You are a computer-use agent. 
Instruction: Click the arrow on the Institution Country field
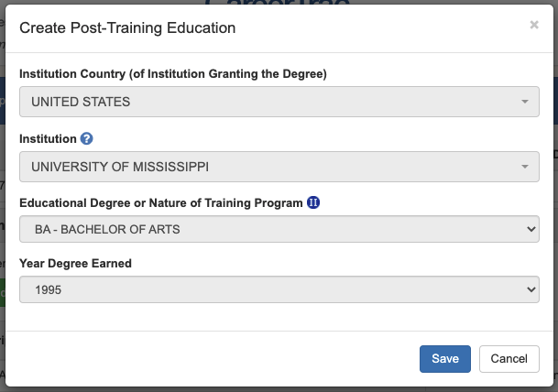click(525, 102)
